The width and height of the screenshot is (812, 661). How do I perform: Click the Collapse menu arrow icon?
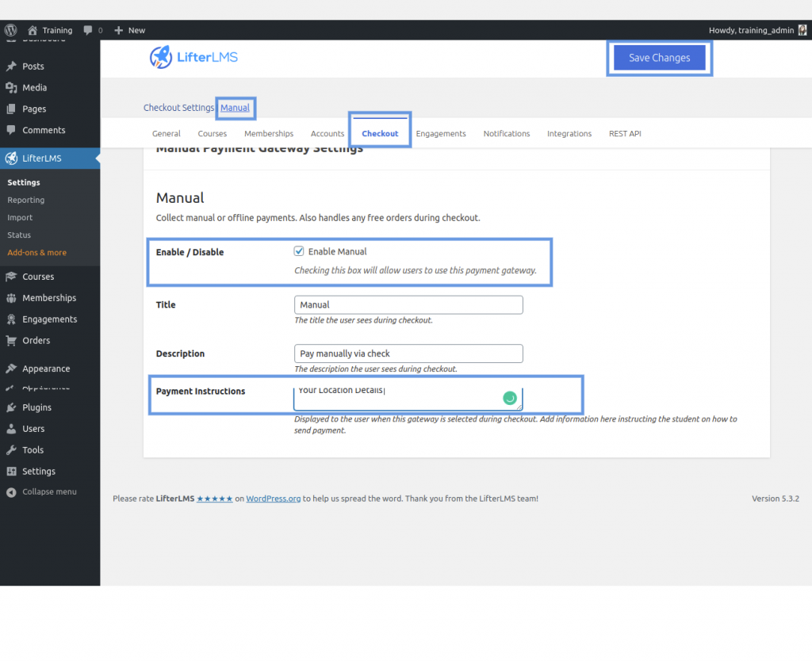(11, 492)
